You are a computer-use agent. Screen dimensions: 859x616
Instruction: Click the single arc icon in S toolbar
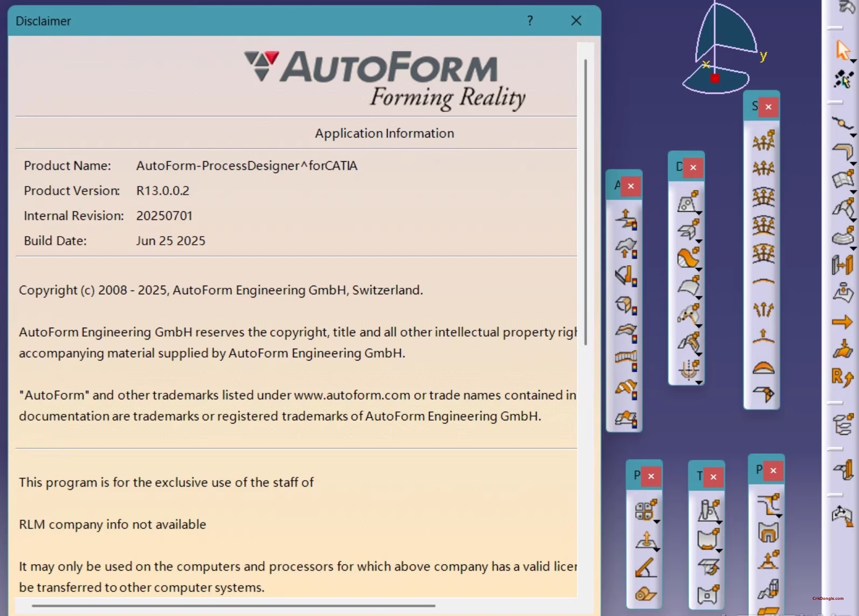pos(764,281)
